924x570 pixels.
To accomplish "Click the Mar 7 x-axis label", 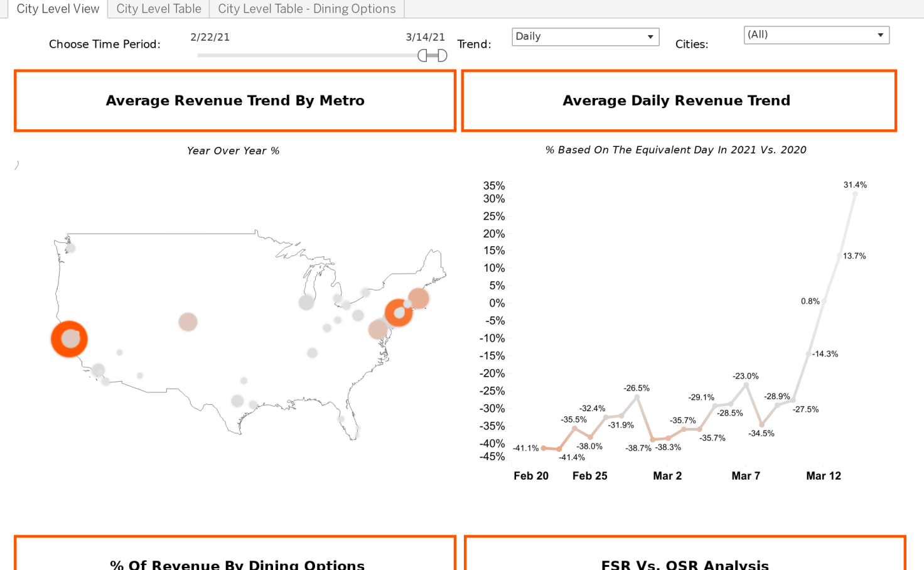I will coord(746,476).
